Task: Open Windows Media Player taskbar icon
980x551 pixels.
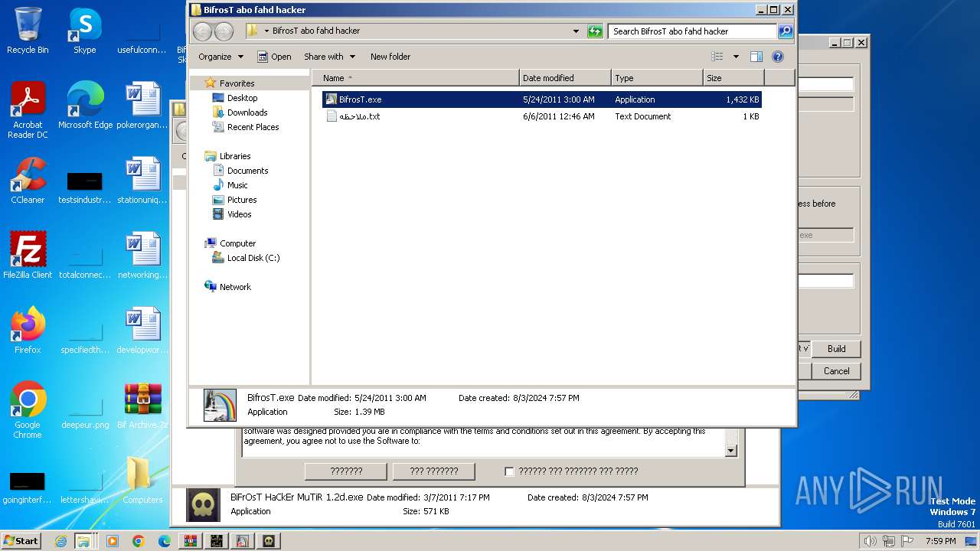Action: pos(113,541)
